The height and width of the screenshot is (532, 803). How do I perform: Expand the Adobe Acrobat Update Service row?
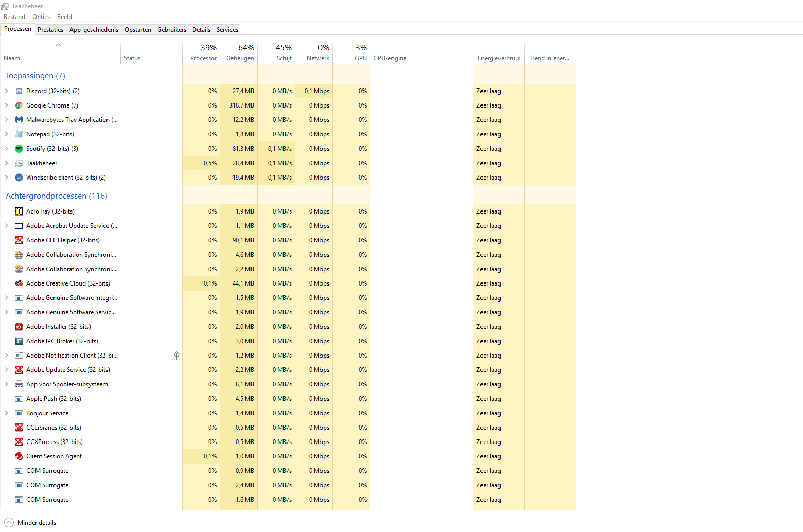[6, 226]
